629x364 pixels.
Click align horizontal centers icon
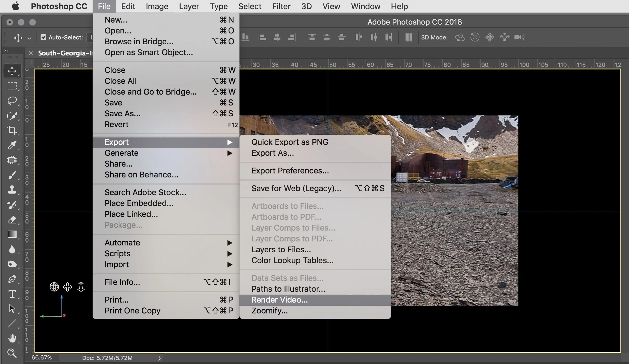(277, 37)
